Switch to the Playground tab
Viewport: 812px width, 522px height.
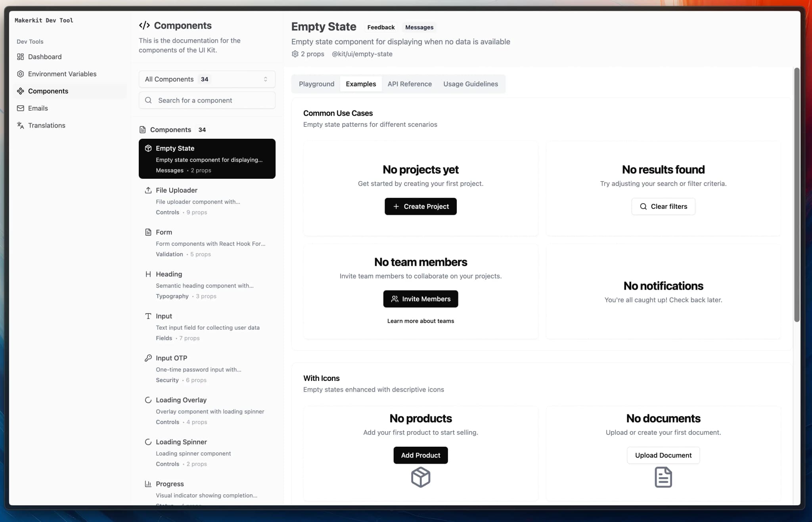pos(316,84)
